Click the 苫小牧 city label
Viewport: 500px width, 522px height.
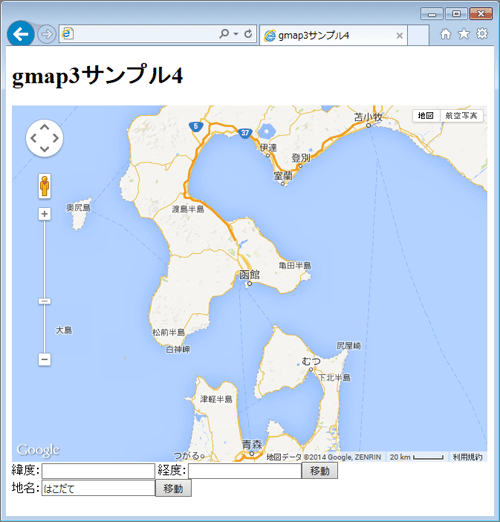coord(368,117)
